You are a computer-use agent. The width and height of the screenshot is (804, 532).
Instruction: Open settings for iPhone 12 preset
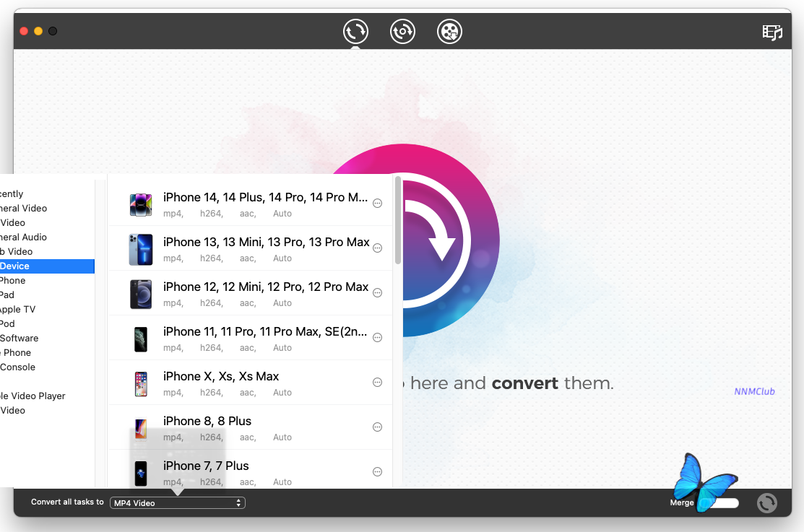click(x=377, y=292)
